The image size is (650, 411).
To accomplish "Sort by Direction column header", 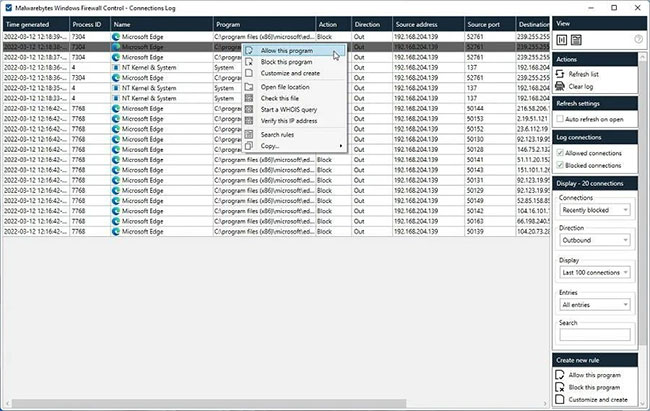I will (371, 24).
